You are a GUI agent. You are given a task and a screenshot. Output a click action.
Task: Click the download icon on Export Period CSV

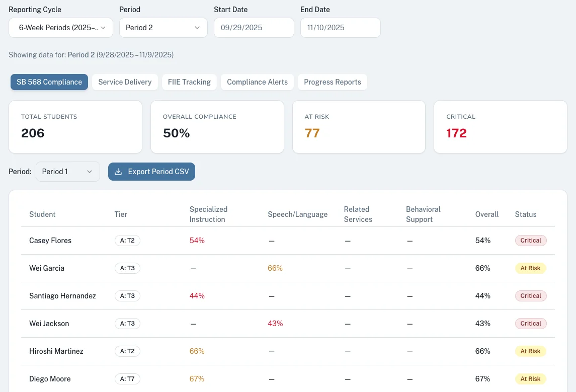118,171
